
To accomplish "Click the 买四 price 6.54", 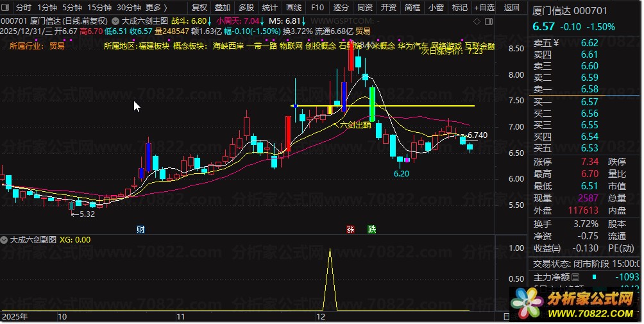I will click(589, 136).
